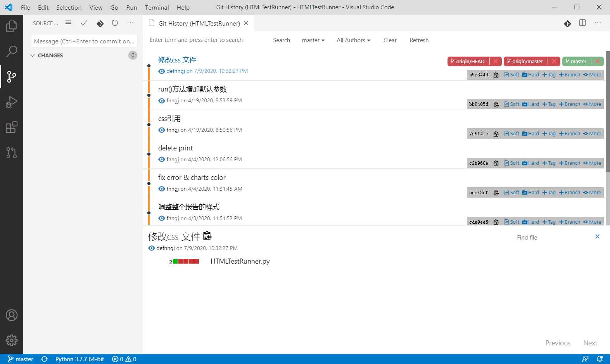Open editor more actions ellipsis
Screen dimensions: 610x364
coord(598,23)
